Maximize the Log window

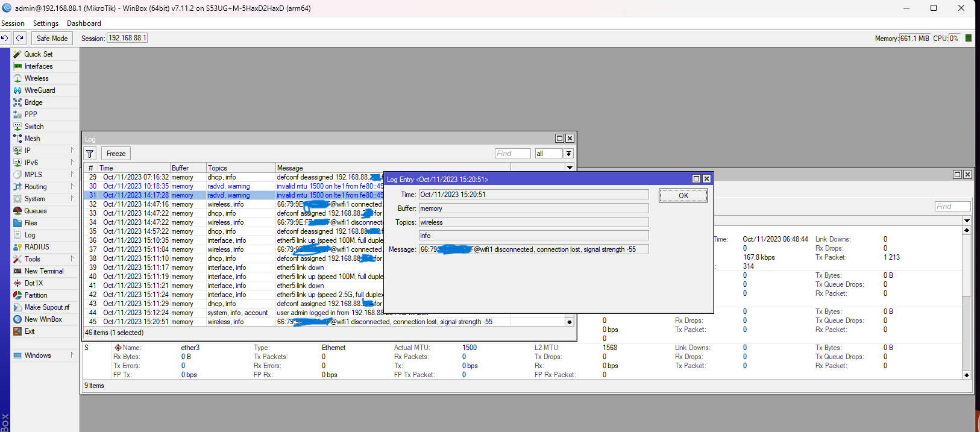click(x=559, y=139)
